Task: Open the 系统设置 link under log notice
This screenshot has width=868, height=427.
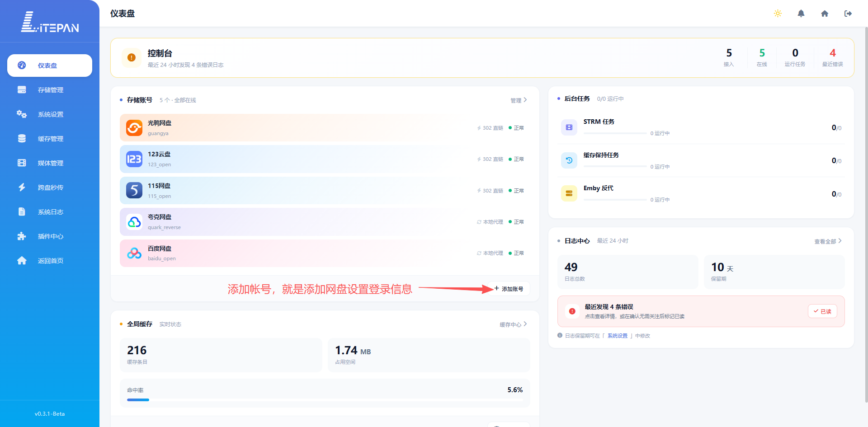Action: click(x=618, y=336)
